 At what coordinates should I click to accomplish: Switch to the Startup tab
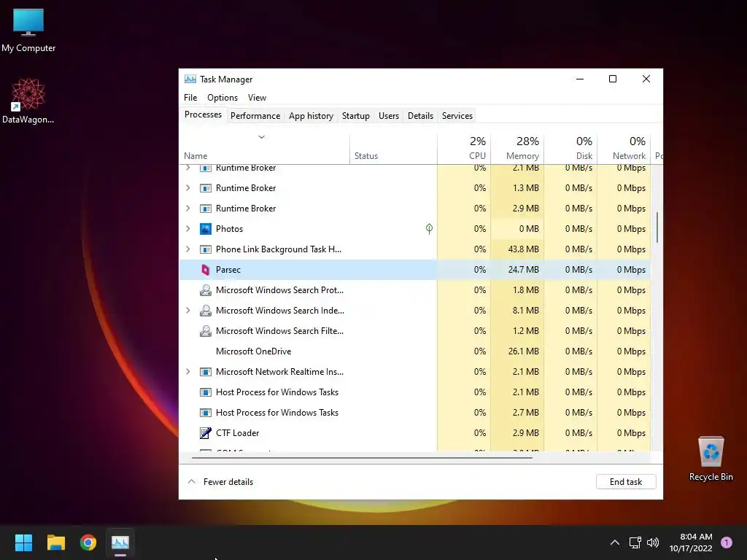(356, 116)
